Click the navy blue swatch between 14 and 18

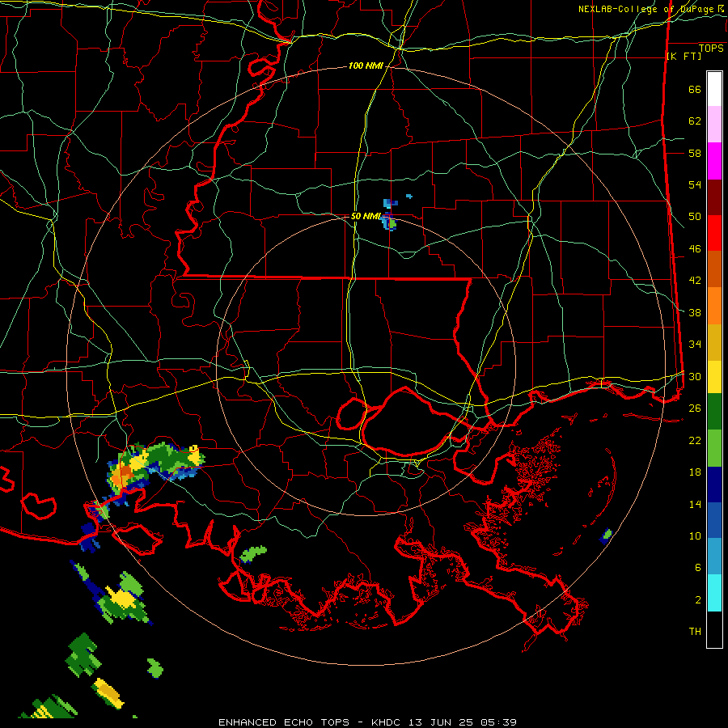point(714,485)
